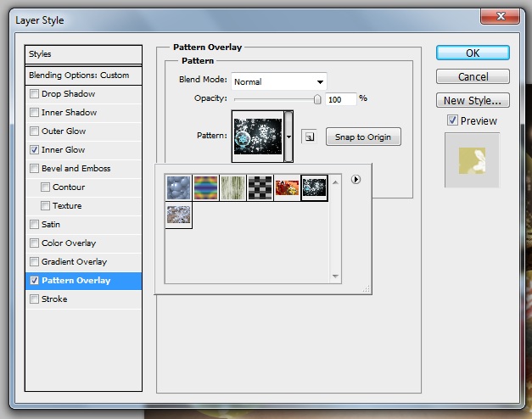Open the Blend Mode dropdown
532x419 pixels.
[279, 81]
